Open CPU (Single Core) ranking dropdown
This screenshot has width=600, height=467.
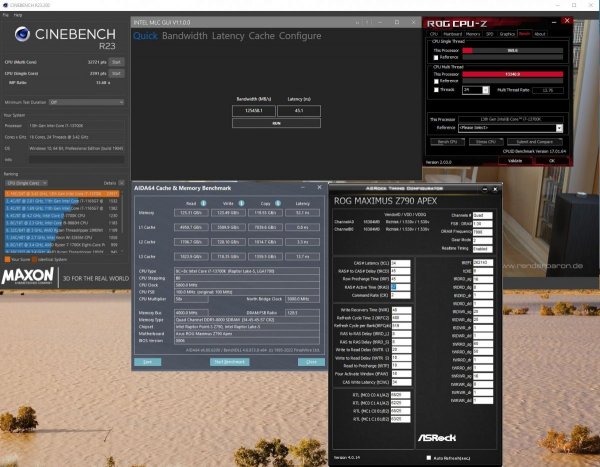26,183
